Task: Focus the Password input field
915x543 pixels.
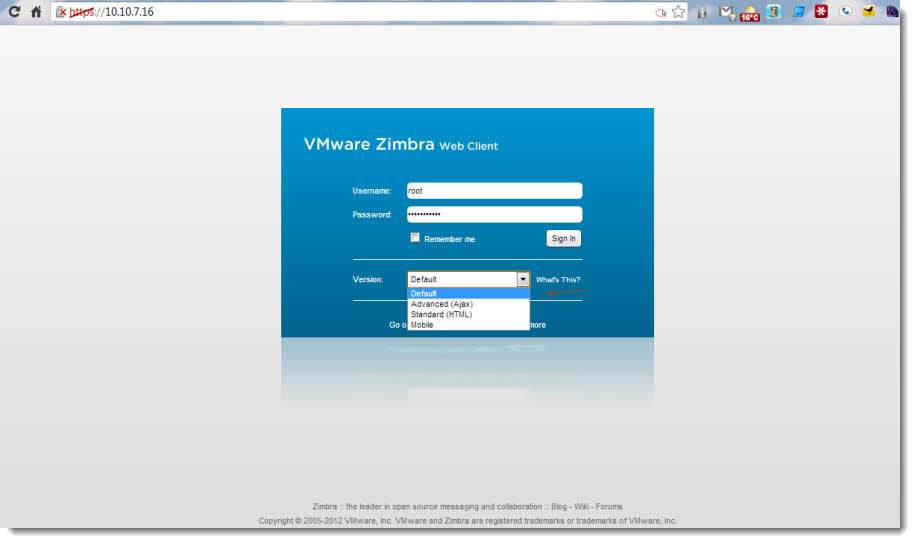Action: pyautogui.click(x=494, y=215)
